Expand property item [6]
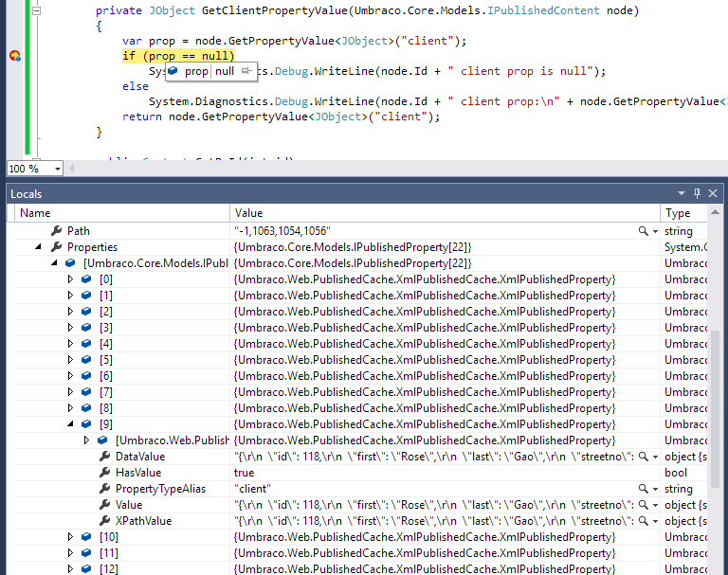728x575 pixels. point(70,376)
